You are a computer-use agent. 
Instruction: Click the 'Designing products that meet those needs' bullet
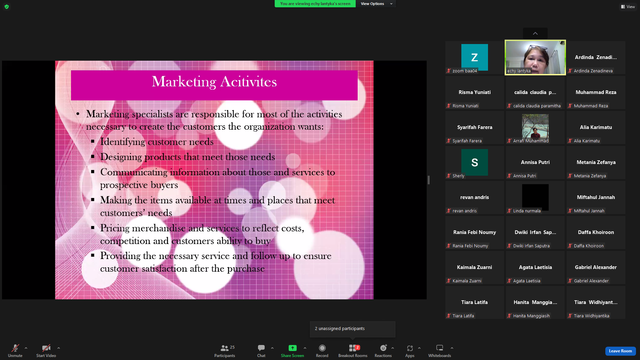(187, 157)
